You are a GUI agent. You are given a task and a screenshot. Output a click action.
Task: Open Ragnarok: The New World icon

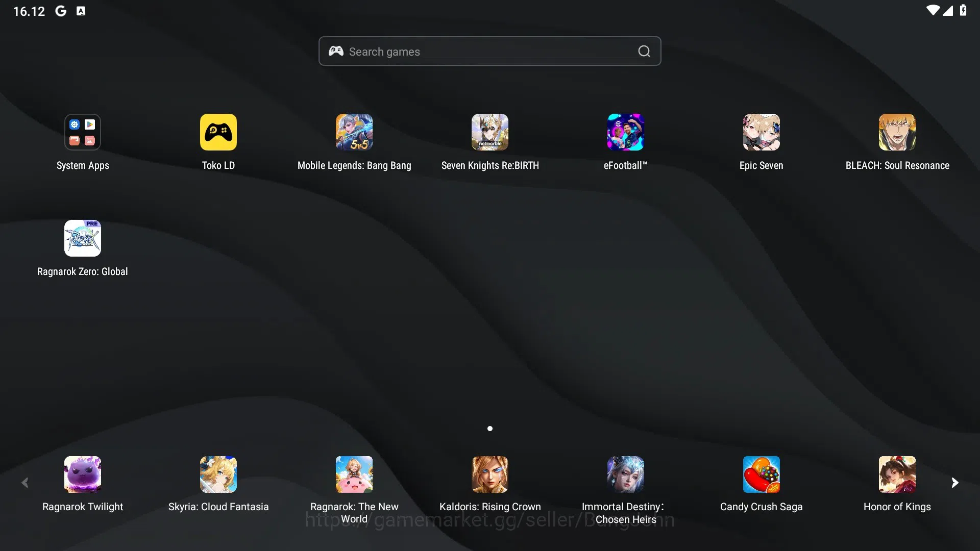(354, 474)
